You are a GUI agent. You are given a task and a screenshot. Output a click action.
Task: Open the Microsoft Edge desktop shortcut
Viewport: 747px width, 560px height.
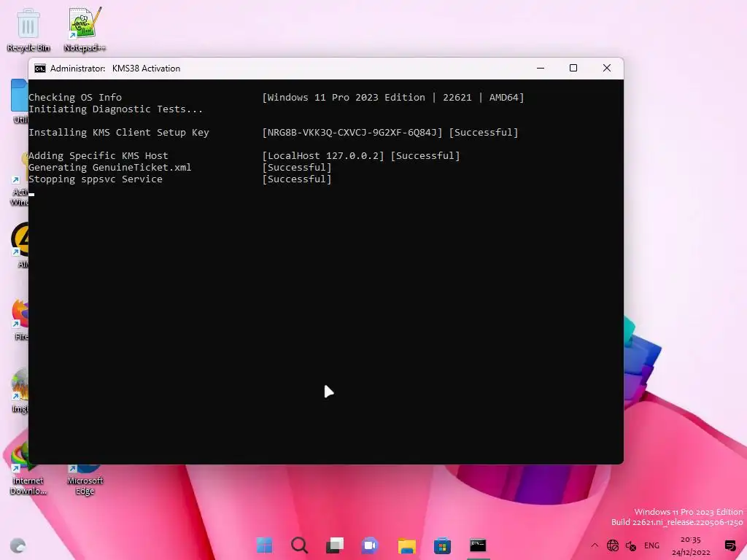click(x=85, y=481)
